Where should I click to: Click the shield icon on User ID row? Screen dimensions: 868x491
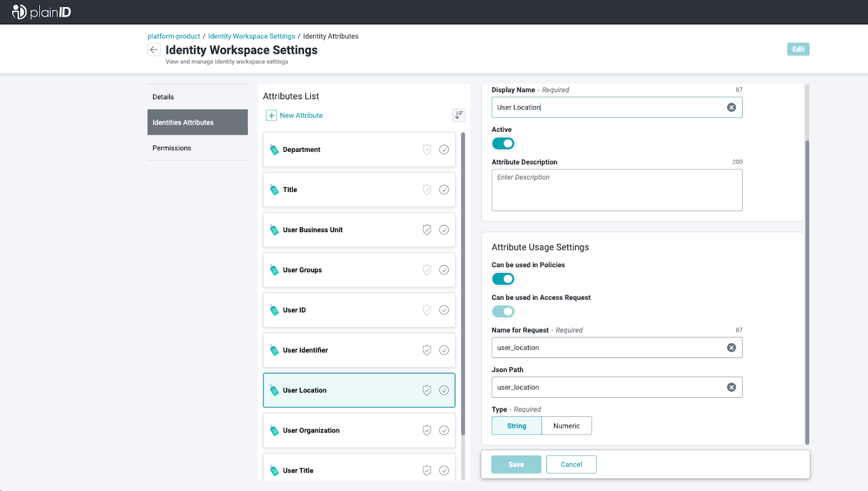[x=427, y=310]
